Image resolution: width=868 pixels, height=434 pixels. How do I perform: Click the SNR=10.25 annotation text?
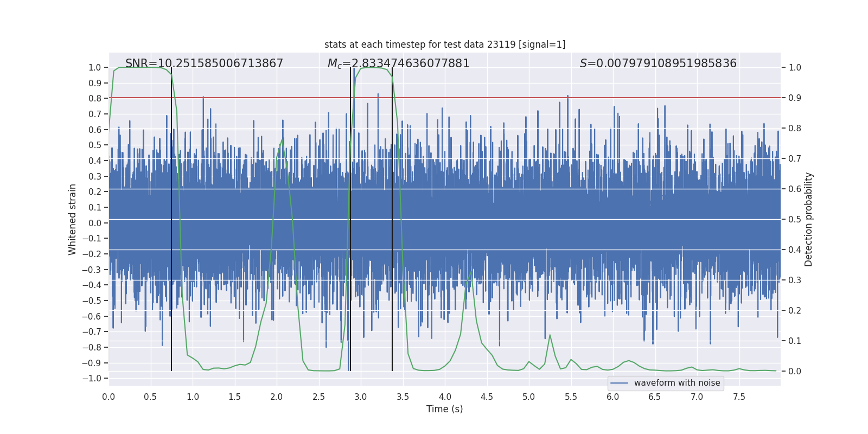click(x=204, y=63)
